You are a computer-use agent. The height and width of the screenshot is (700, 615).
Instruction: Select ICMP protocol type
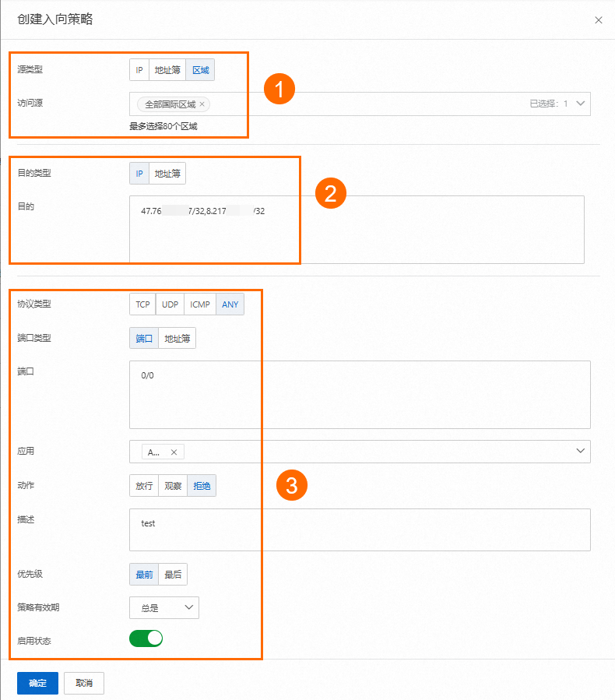199,304
